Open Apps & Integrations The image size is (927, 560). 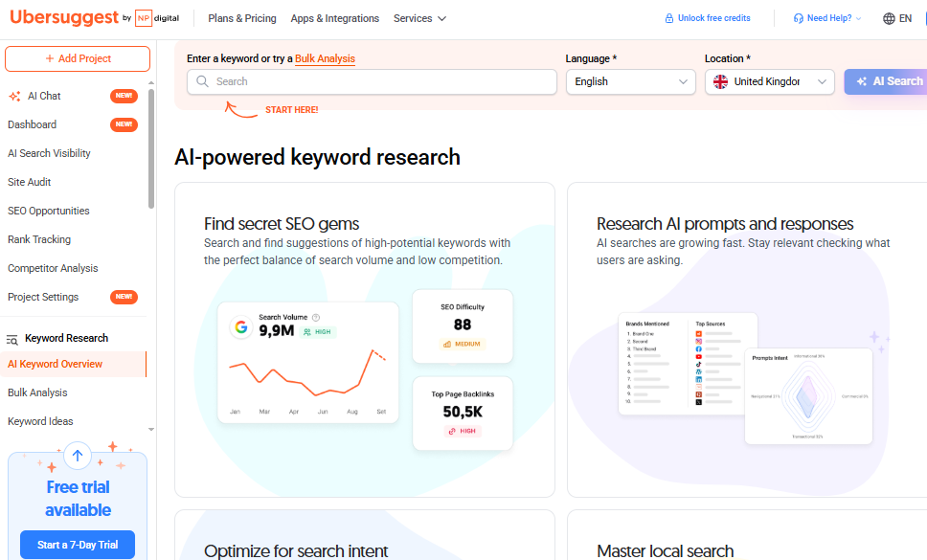point(334,18)
